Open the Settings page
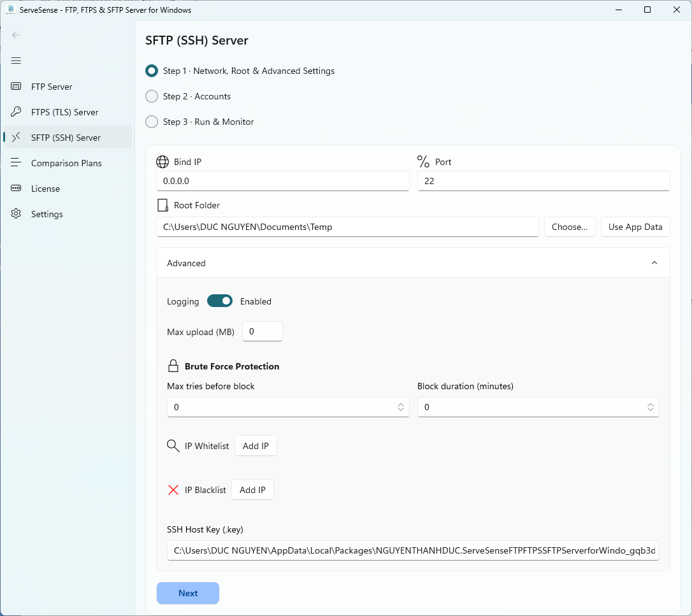Screen dimensions: 692x616 point(68,215)
